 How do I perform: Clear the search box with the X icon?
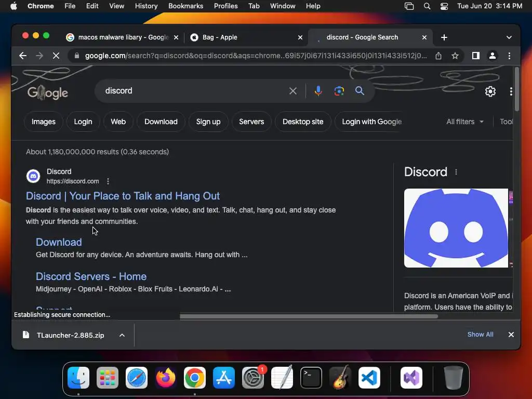click(293, 91)
